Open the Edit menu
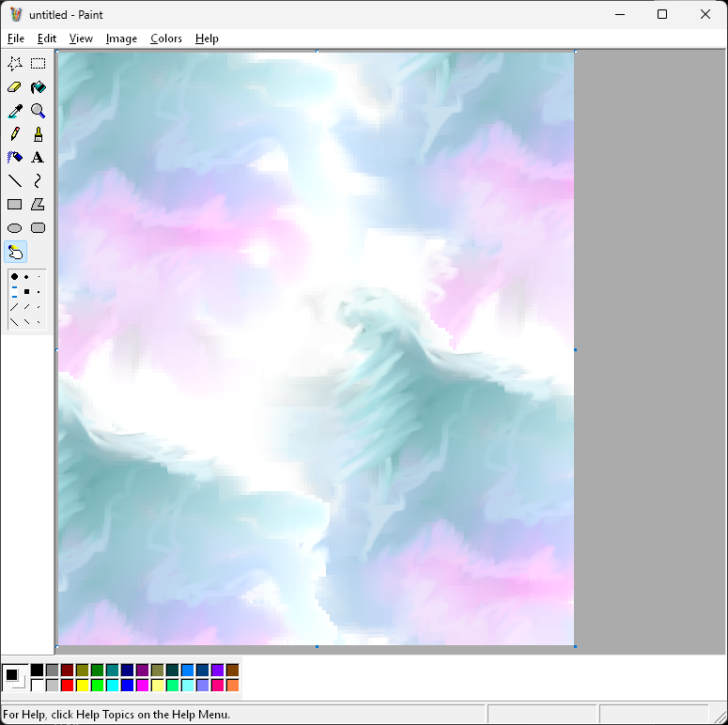The height and width of the screenshot is (725, 728). (x=47, y=39)
